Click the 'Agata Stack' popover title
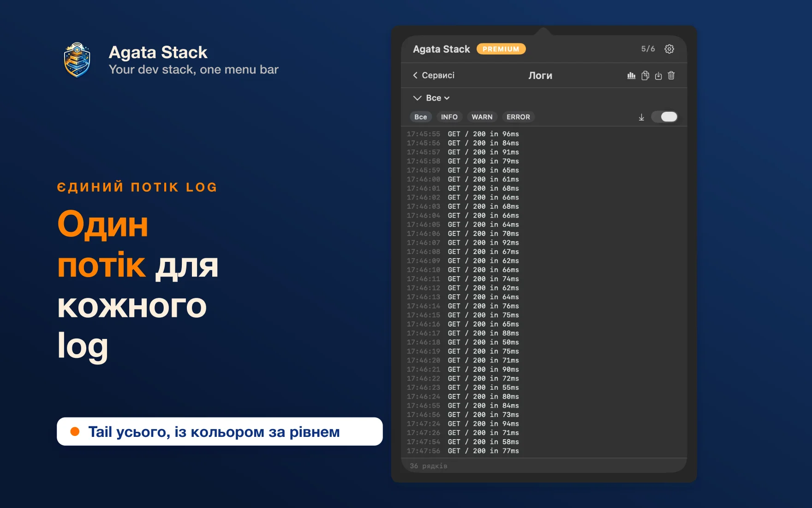This screenshot has width=812, height=508. (442, 49)
